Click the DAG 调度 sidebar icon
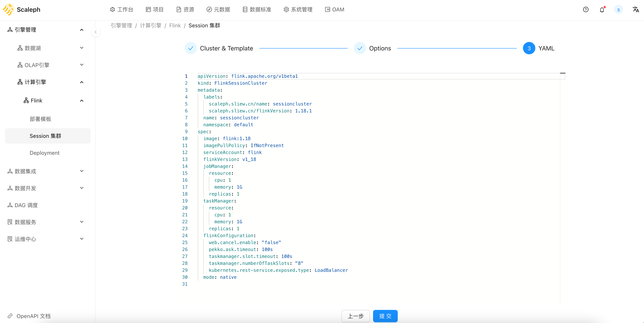644x323 pixels. point(10,205)
